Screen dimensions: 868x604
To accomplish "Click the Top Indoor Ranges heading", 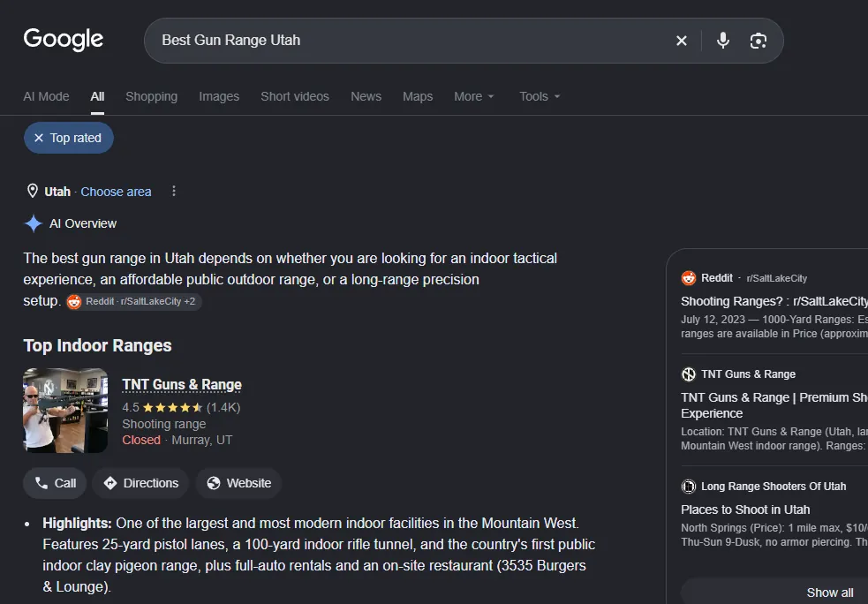I will pyautogui.click(x=97, y=345).
